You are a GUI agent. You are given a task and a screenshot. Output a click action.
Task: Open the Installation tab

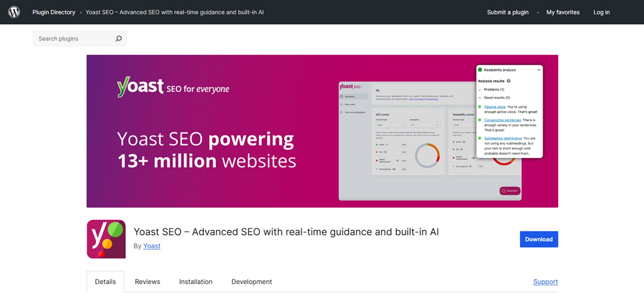click(x=195, y=282)
